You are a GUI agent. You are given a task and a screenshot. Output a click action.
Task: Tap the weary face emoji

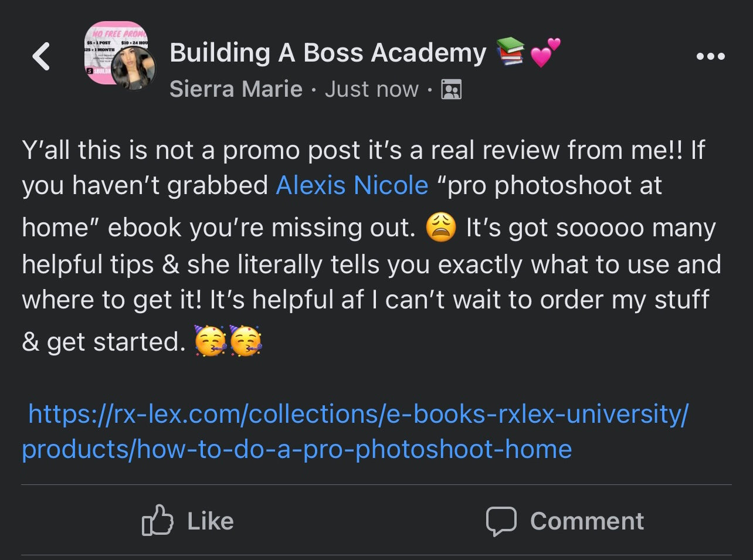pyautogui.click(x=441, y=228)
